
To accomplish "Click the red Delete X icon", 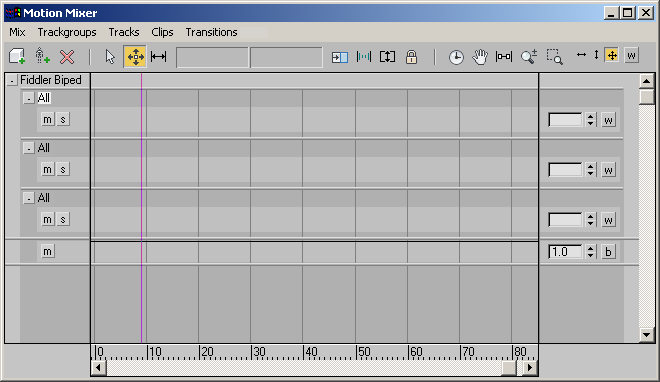I will (67, 56).
